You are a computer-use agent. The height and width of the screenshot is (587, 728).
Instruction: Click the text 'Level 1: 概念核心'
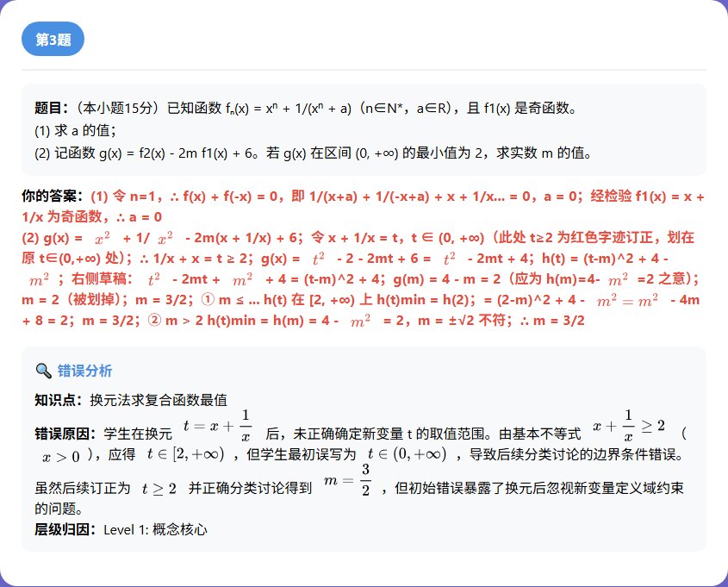click(156, 529)
